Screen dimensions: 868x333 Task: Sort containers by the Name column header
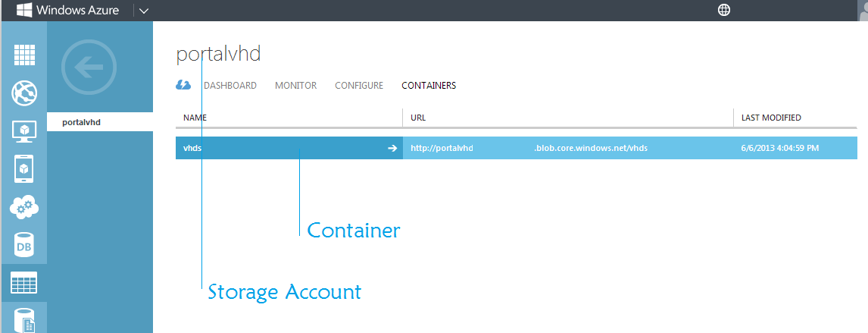[195, 118]
